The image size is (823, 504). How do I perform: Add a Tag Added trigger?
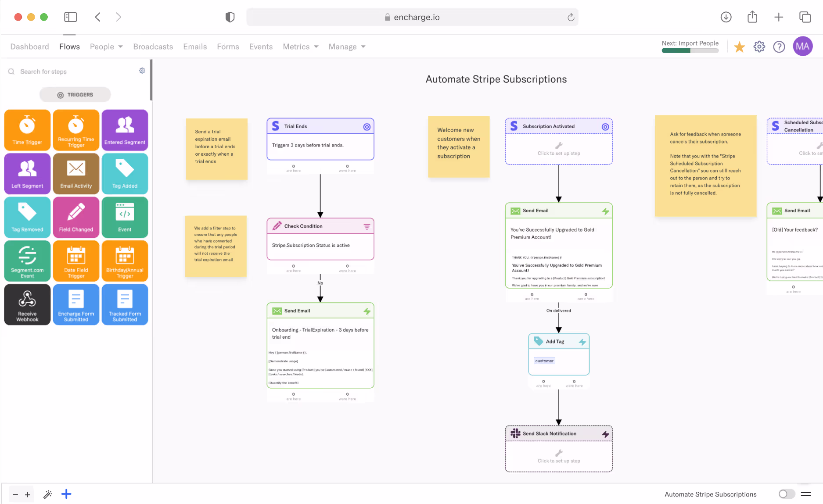point(125,174)
